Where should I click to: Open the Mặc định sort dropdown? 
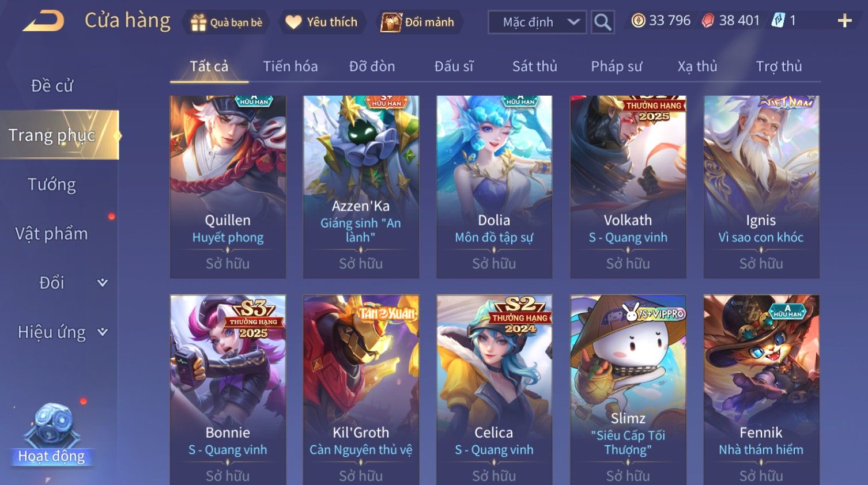click(x=537, y=22)
